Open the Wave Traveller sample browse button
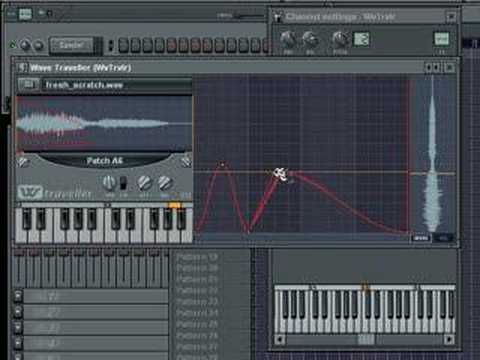This screenshot has height=360, width=480. click(29, 84)
